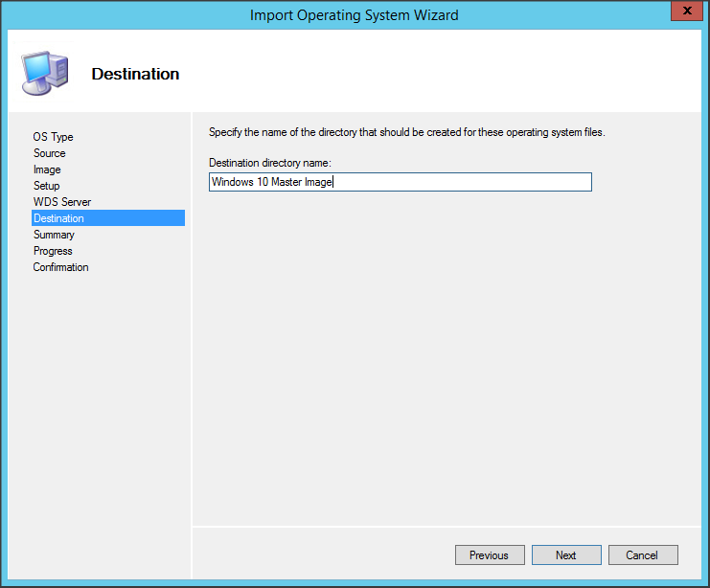Image resolution: width=710 pixels, height=588 pixels.
Task: Select the Progress step in sidebar
Action: (53, 251)
